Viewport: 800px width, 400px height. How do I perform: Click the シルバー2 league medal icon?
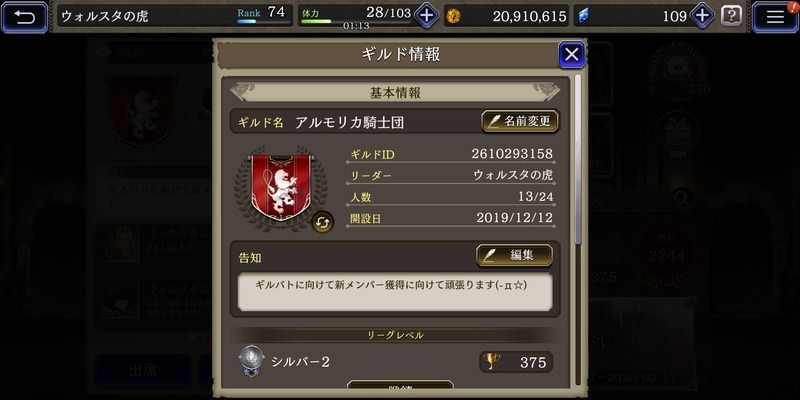pos(252,361)
